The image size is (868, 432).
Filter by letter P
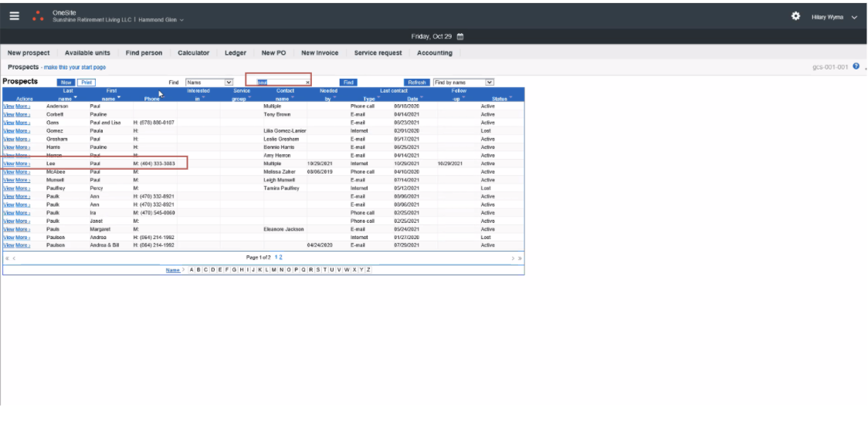click(297, 270)
